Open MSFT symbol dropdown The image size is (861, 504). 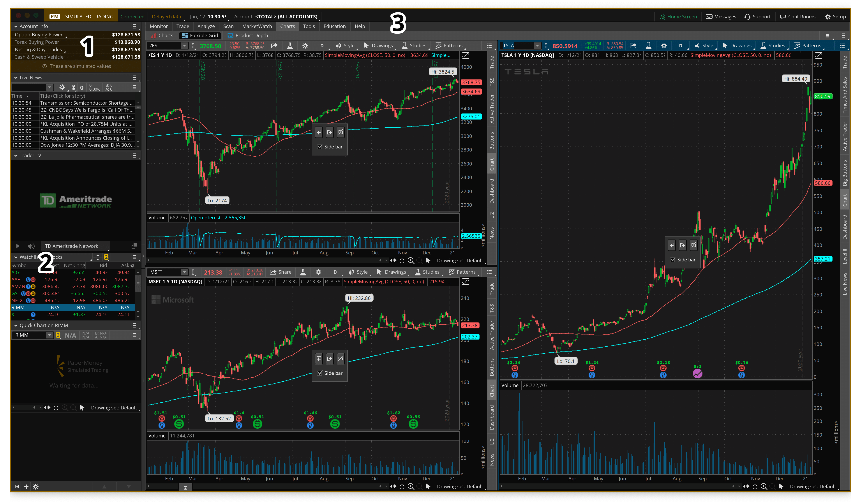click(x=184, y=272)
